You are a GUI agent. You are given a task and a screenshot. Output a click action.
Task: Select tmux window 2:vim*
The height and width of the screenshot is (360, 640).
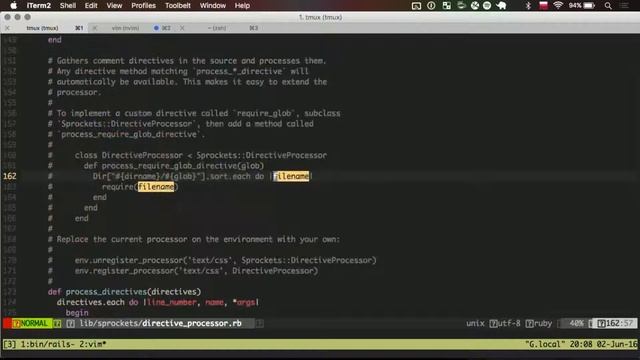pyautogui.click(x=92, y=344)
